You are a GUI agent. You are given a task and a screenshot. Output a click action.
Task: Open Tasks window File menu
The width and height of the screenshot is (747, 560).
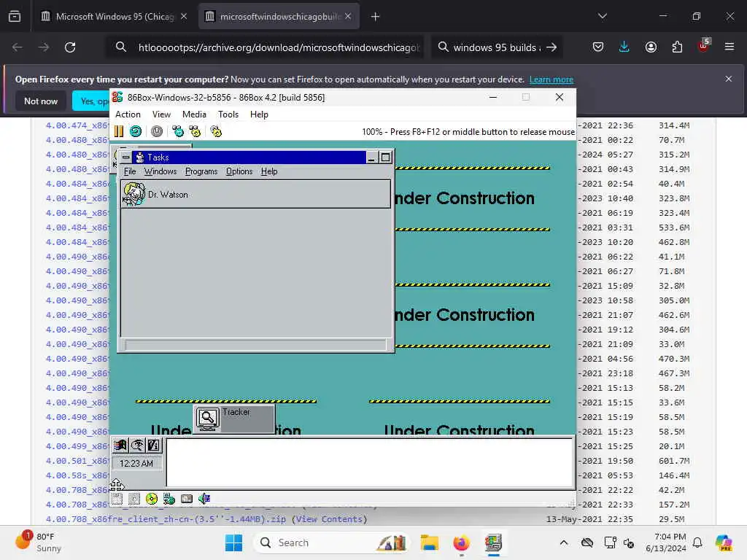130,171
